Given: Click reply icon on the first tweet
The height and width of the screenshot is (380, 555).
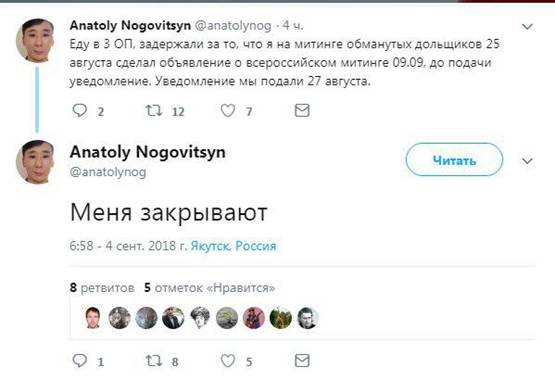Looking at the screenshot, I should click(80, 111).
